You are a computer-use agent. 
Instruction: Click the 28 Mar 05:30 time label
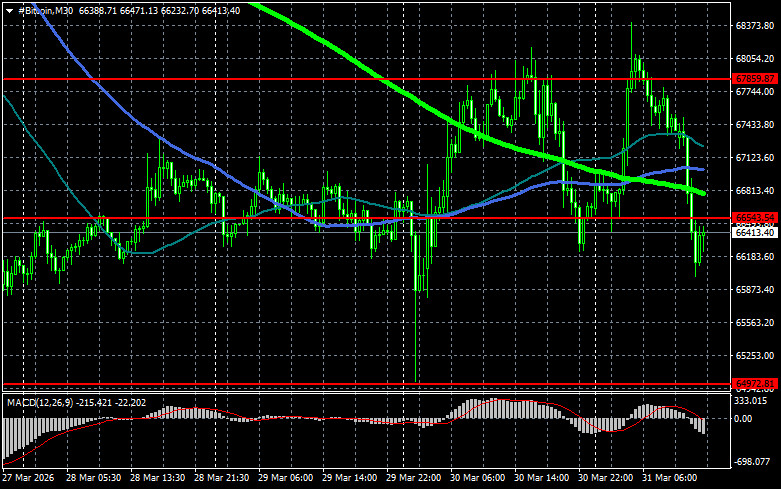(x=93, y=478)
